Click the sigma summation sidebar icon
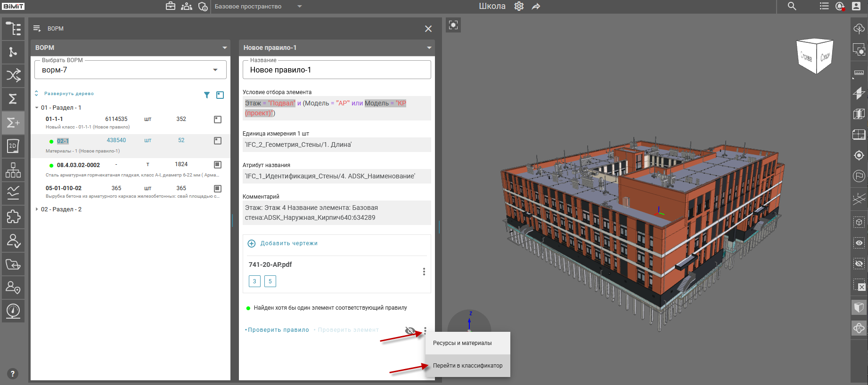 click(13, 99)
